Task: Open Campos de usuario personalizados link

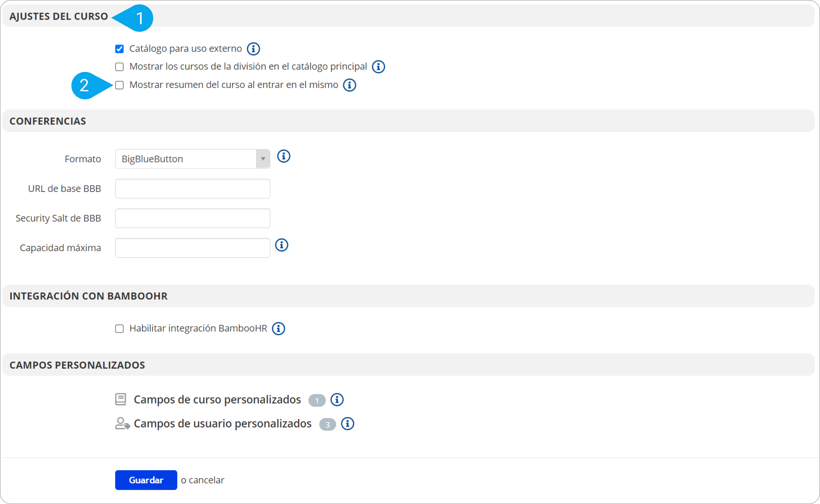Action: [223, 424]
